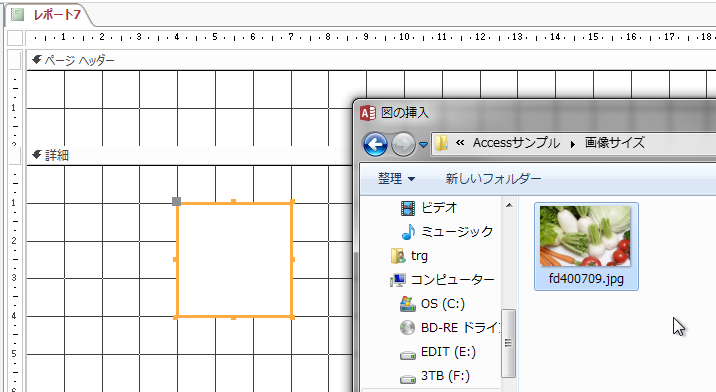716x392 pixels.
Task: Open the 整理 menu
Action: [x=396, y=178]
